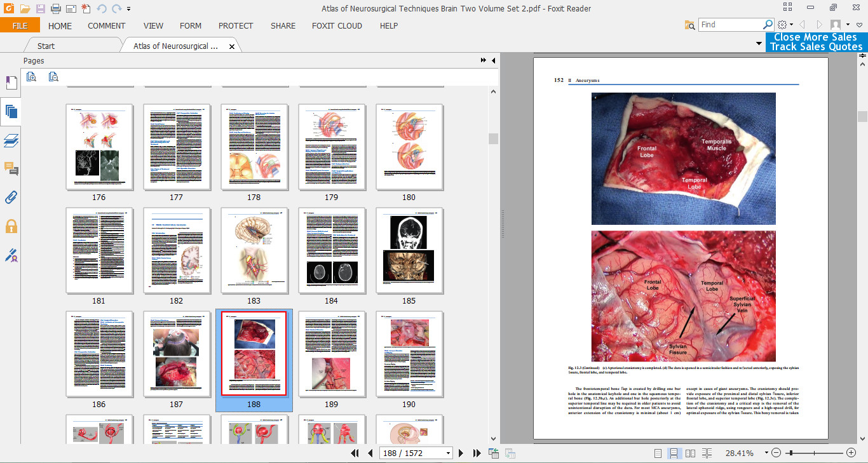Select page 185 thumbnail

[x=409, y=250]
